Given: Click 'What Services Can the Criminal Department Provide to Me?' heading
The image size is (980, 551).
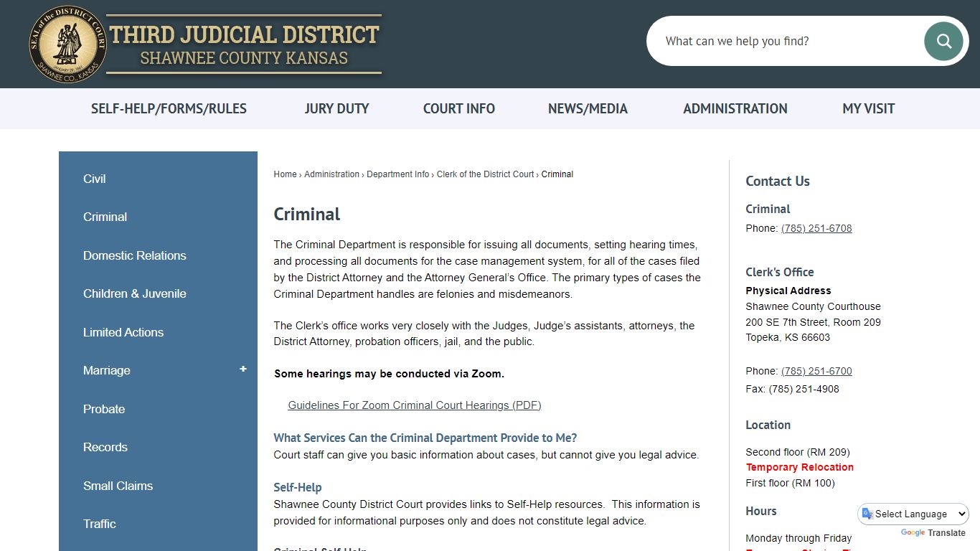Looking at the screenshot, I should (425, 438).
